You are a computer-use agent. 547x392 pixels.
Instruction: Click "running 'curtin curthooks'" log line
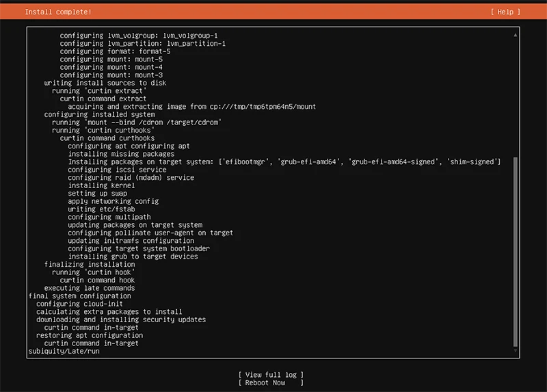point(103,130)
